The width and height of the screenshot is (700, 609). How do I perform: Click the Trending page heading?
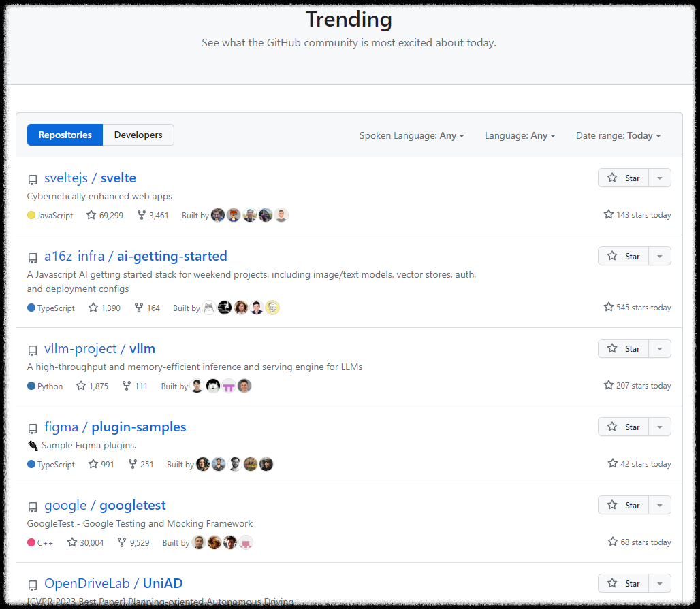click(349, 20)
